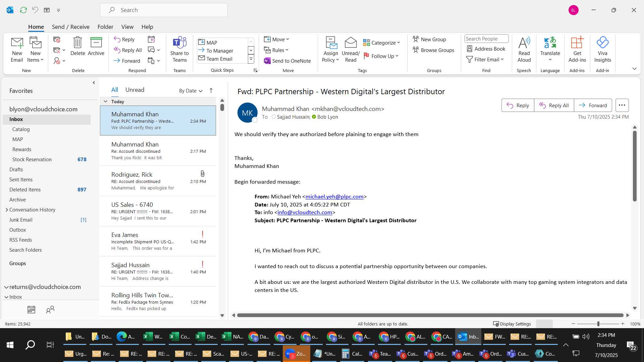Click the MK sender avatar
644x362 pixels.
(x=247, y=113)
